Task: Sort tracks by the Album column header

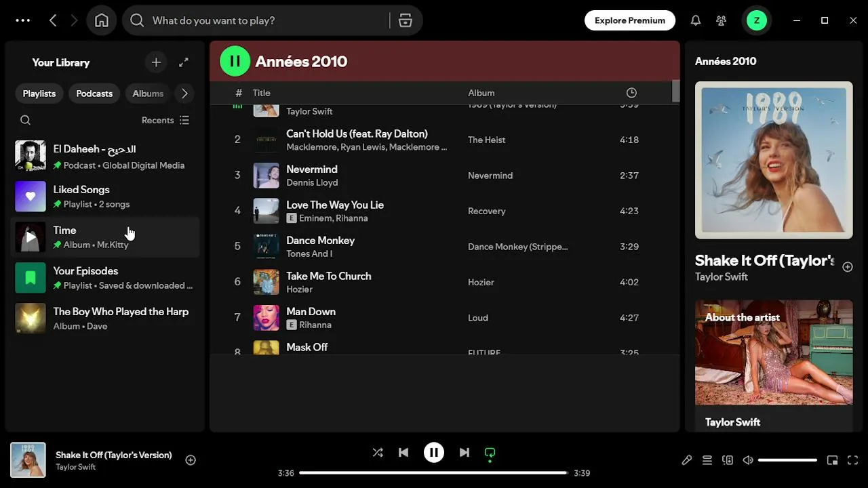Action: [481, 93]
